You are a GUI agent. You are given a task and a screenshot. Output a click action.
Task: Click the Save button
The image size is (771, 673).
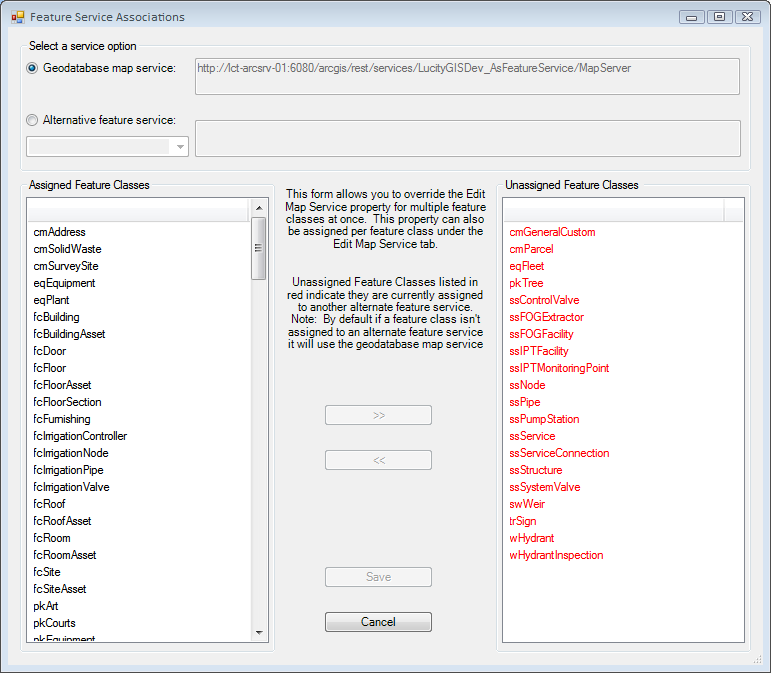tap(378, 577)
